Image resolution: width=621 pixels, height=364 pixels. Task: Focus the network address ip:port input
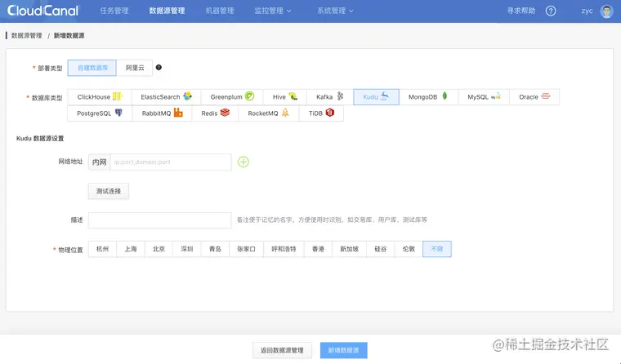coord(171,162)
